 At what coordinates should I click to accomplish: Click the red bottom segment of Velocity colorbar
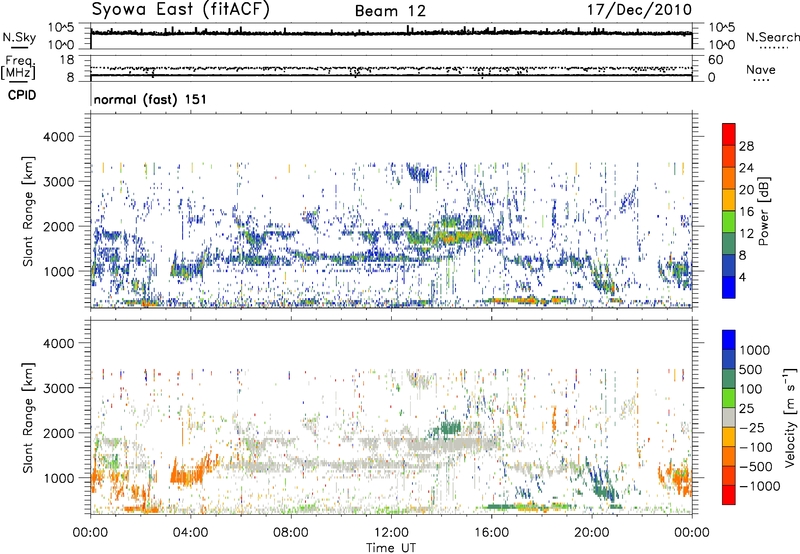coord(729,495)
